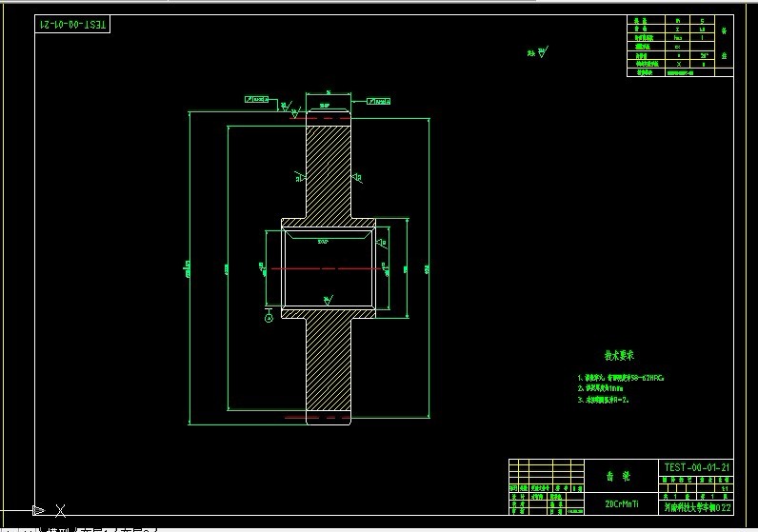Select the "河南科技大学车辆022" text

point(697,507)
